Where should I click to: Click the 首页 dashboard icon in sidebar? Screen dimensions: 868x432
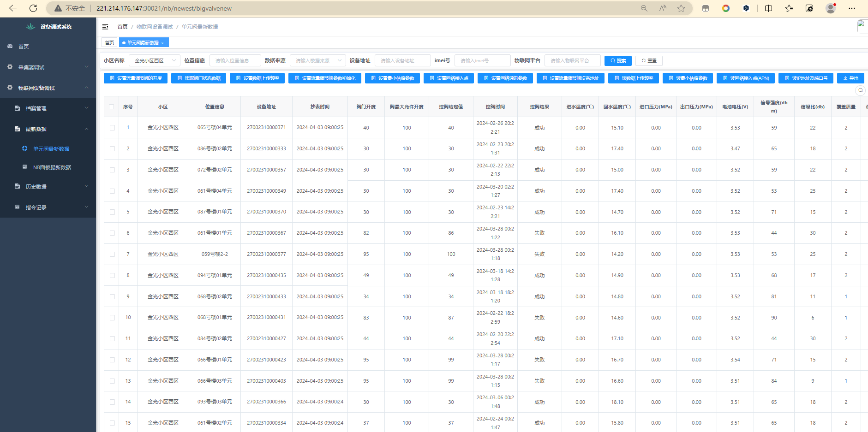point(10,47)
